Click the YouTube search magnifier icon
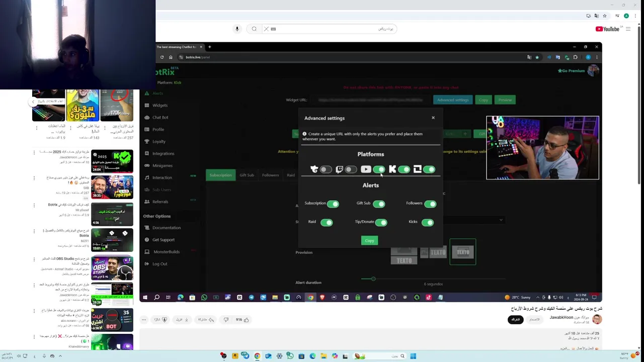The width and height of the screenshot is (644, 362). (254, 29)
